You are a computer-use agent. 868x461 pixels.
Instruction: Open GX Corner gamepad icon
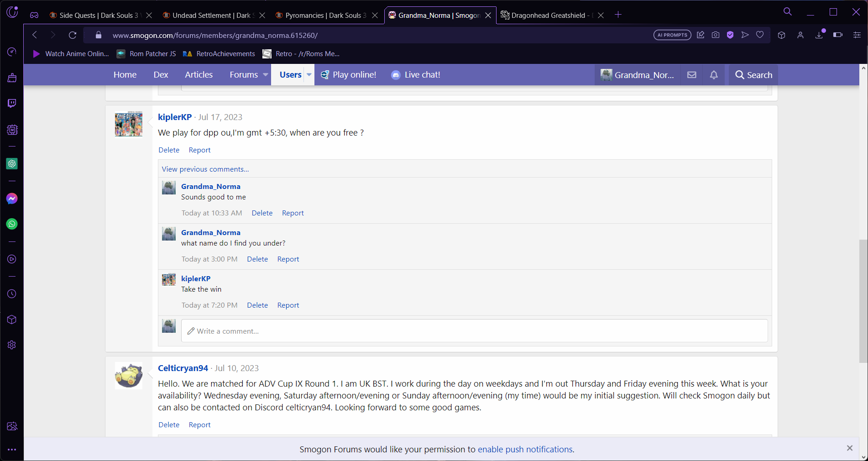click(x=34, y=15)
